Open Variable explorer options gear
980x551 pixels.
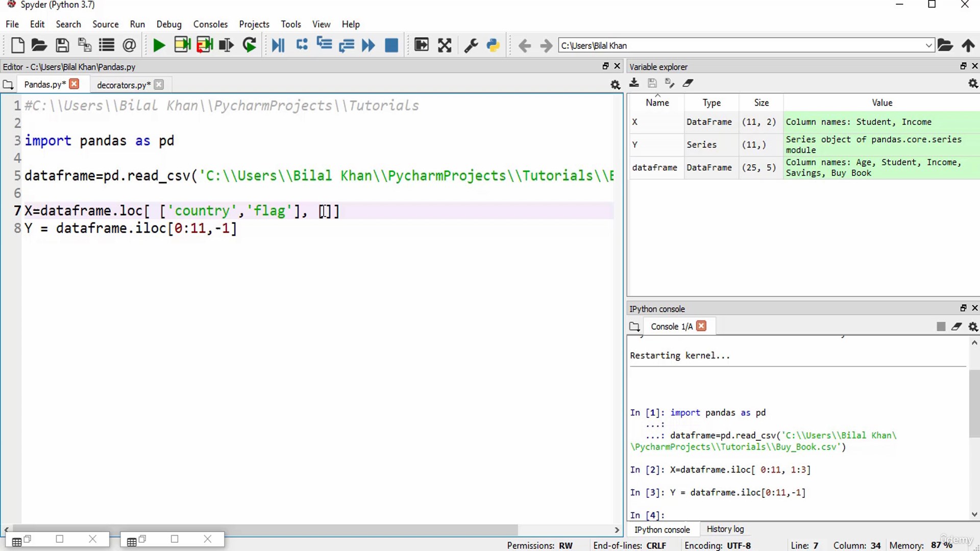(973, 83)
